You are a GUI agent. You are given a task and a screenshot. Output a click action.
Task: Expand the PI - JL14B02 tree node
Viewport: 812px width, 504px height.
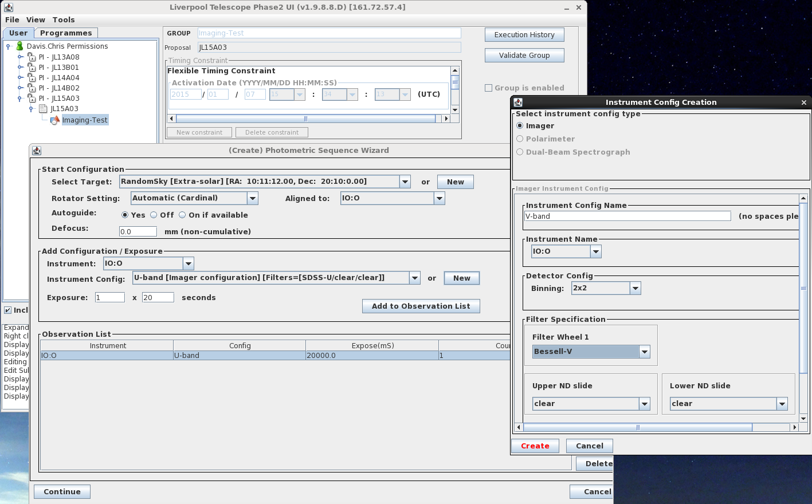[20, 88]
